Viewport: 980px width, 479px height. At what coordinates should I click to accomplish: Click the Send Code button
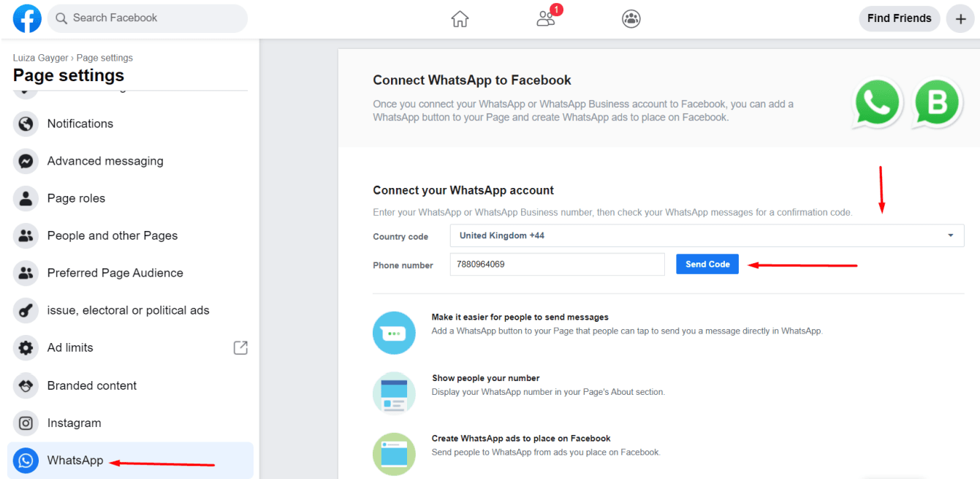point(707,264)
